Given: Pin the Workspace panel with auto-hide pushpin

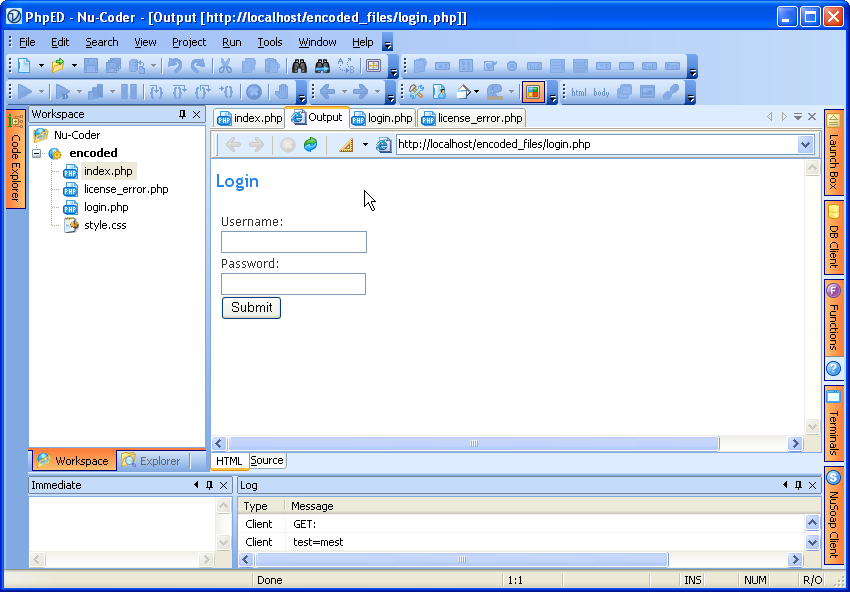Looking at the screenshot, I should pyautogui.click(x=182, y=115).
